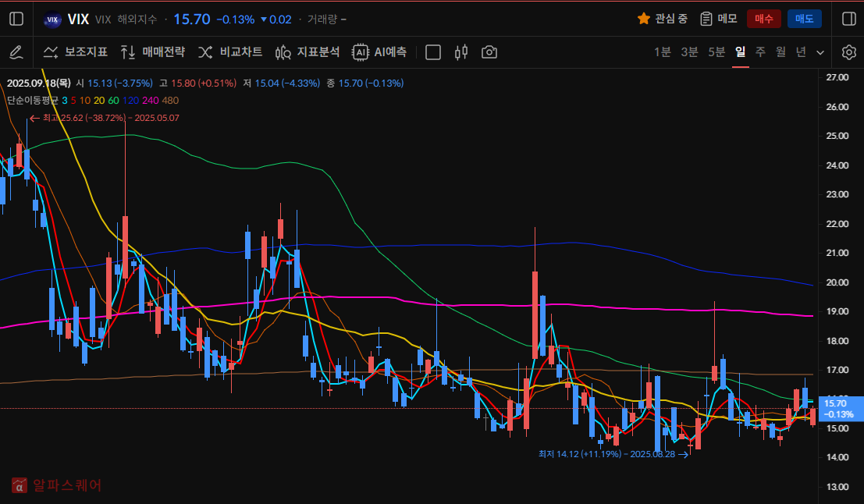Click the 20.00 price axis label
Viewport: 864px width, 504px height.
[837, 282]
